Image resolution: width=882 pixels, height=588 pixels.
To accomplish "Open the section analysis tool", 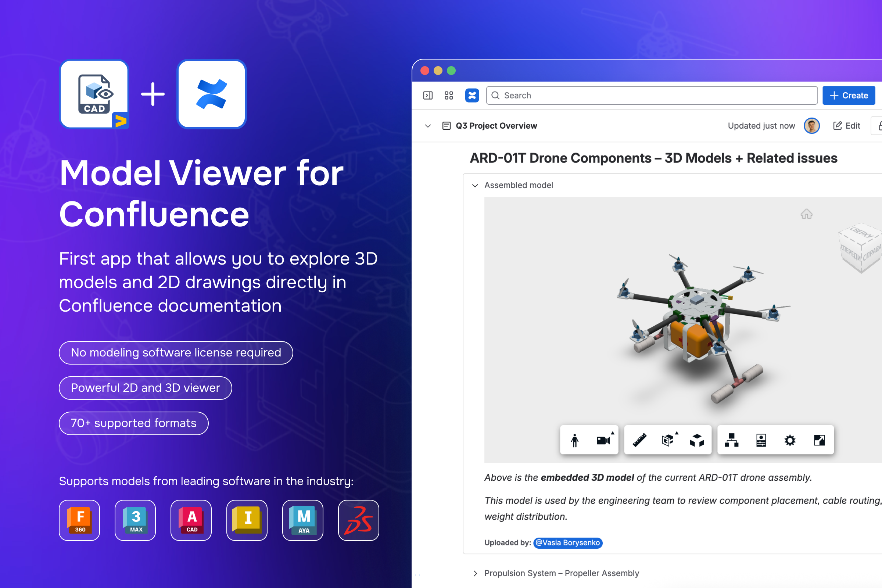I will [668, 440].
